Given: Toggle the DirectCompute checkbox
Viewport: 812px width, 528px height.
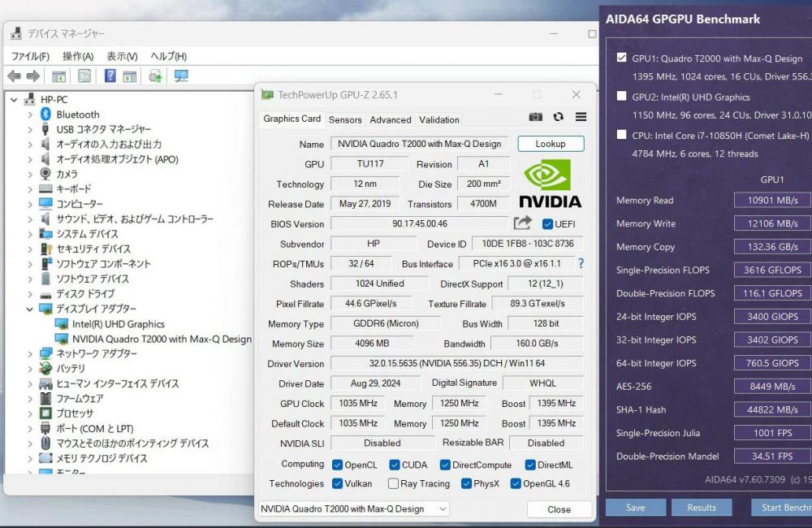Looking at the screenshot, I should (445, 465).
